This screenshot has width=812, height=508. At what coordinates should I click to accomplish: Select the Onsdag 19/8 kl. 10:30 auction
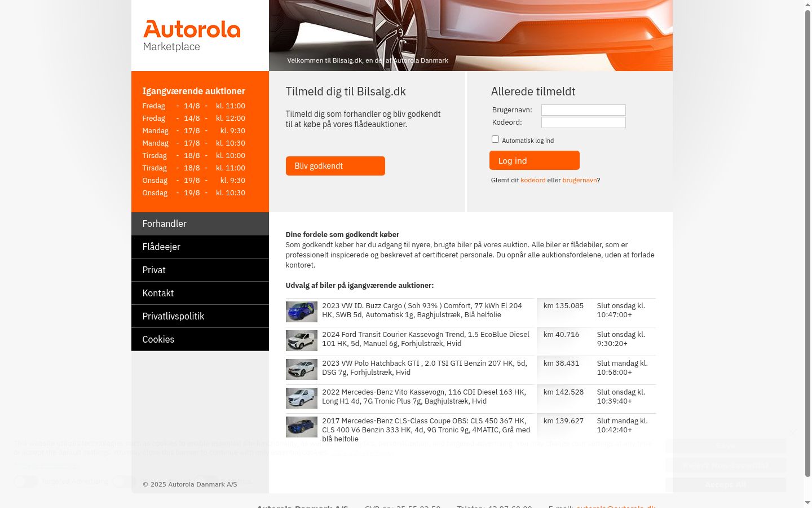coord(194,193)
